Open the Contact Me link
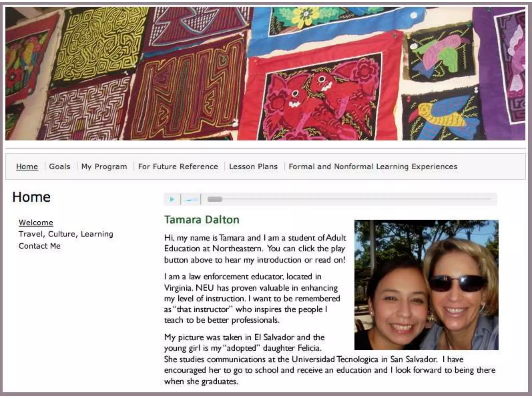The width and height of the screenshot is (532, 399). [39, 246]
